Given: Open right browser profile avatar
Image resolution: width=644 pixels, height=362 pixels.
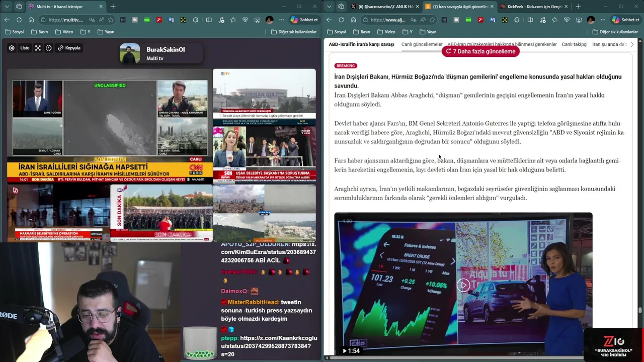Looking at the screenshot, I should pos(591,20).
